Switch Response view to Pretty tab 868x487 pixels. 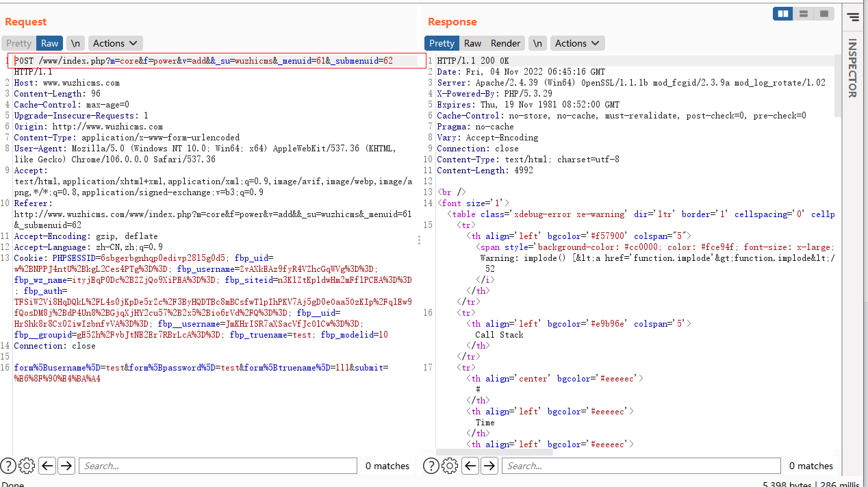click(442, 43)
